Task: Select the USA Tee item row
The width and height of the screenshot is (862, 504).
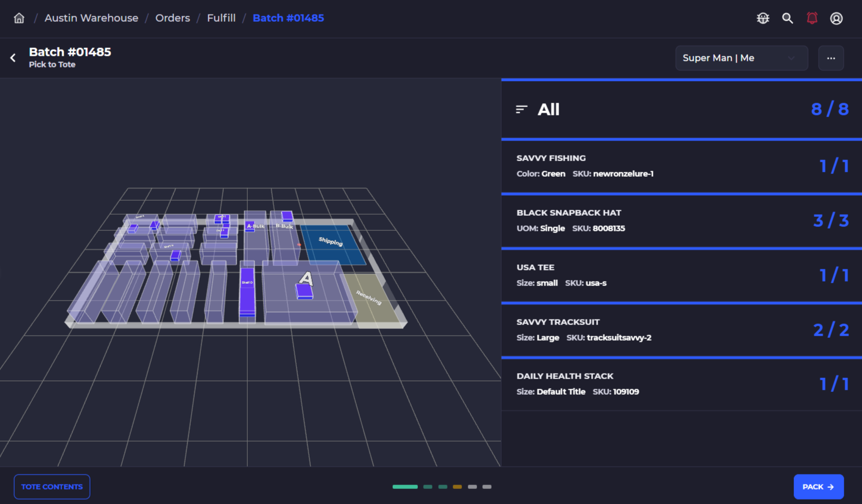Action: tap(682, 275)
